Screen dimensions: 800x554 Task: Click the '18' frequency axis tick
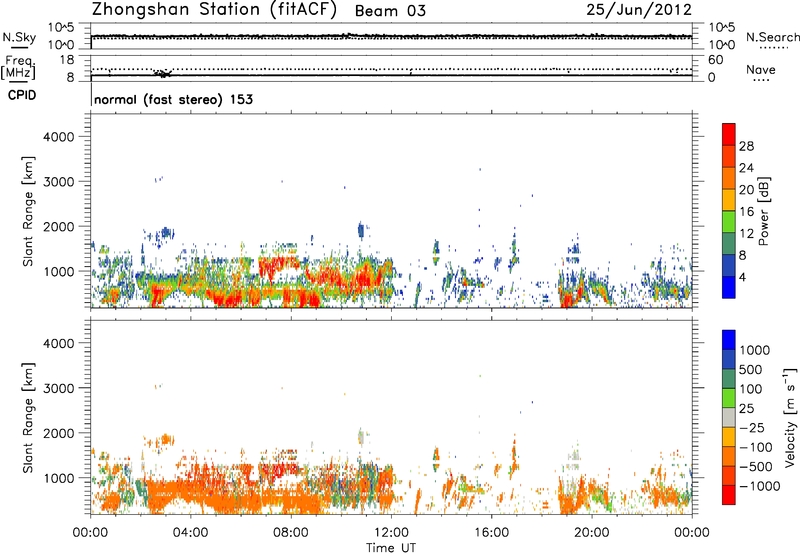[67, 60]
